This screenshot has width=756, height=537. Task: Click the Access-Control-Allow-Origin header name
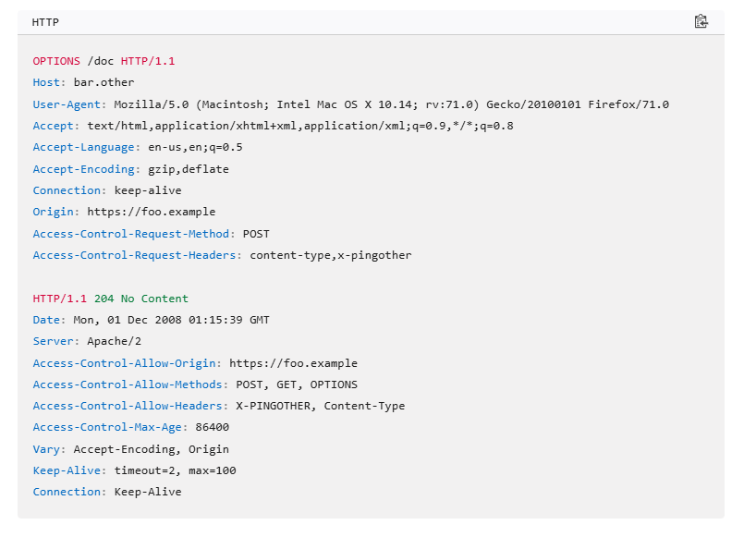[126, 363]
